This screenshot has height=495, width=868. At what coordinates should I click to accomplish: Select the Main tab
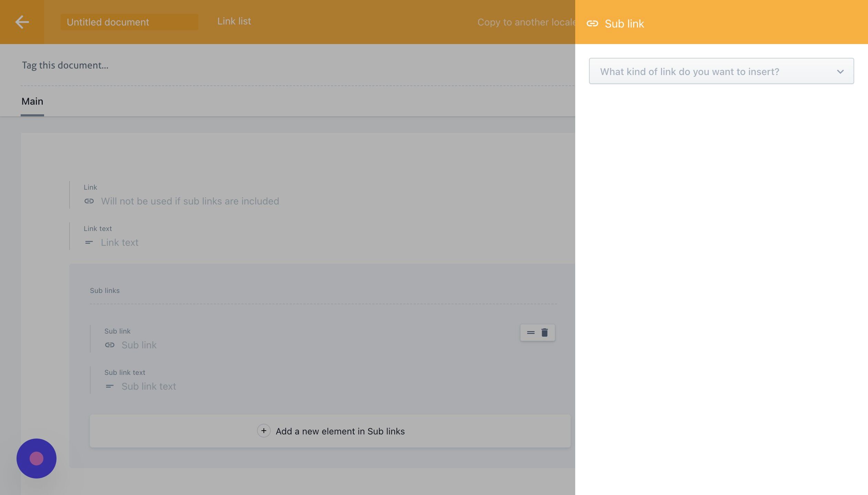32,102
